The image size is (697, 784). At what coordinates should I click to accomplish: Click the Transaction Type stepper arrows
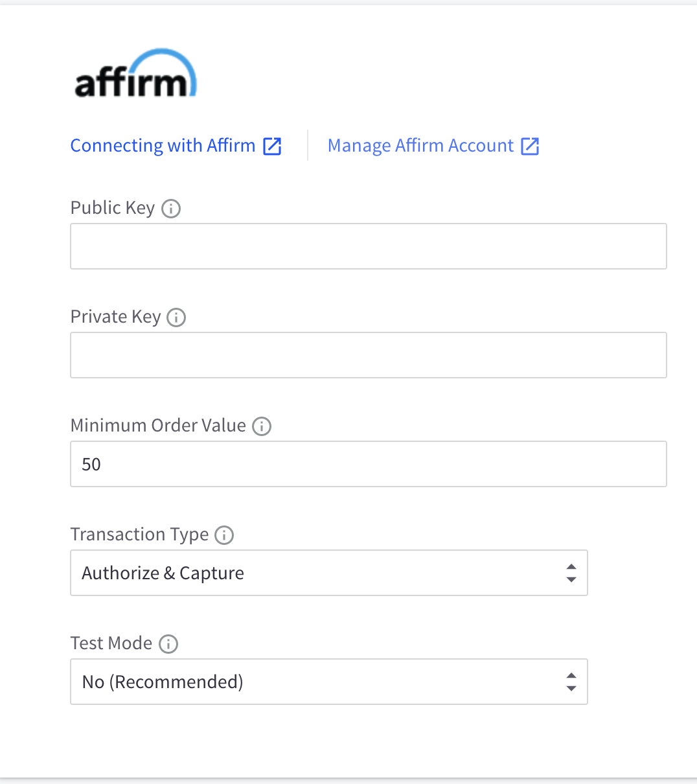571,573
